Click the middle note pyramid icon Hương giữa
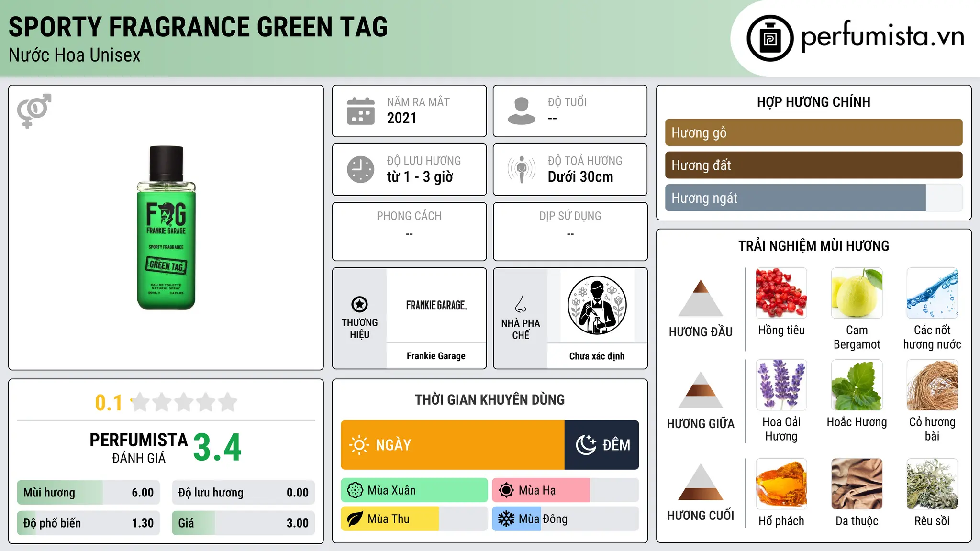 coord(701,390)
